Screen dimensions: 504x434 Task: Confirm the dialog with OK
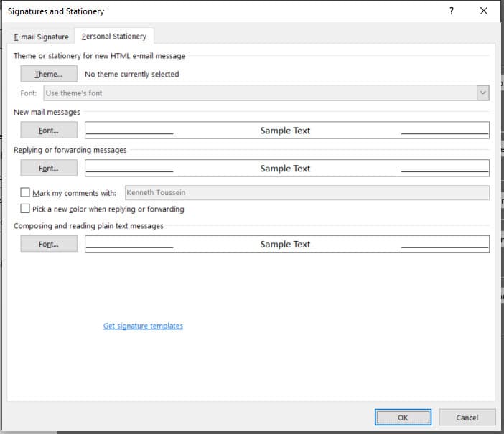tap(403, 418)
